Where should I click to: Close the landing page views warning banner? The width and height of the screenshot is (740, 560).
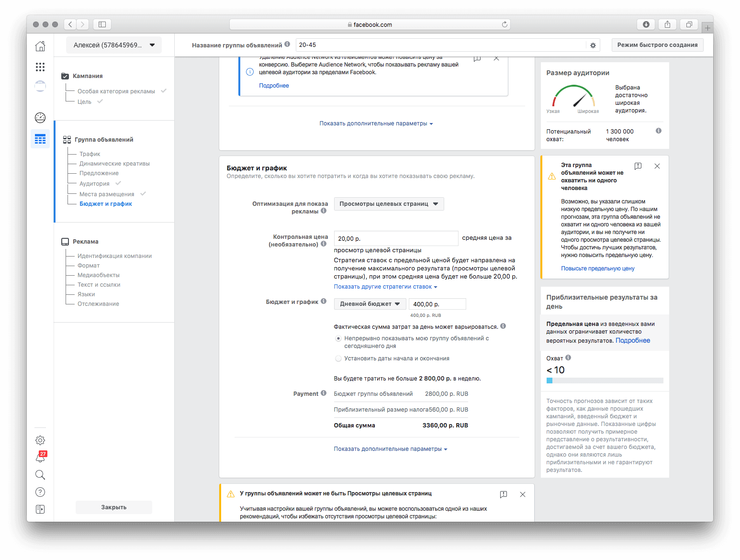pos(523,494)
